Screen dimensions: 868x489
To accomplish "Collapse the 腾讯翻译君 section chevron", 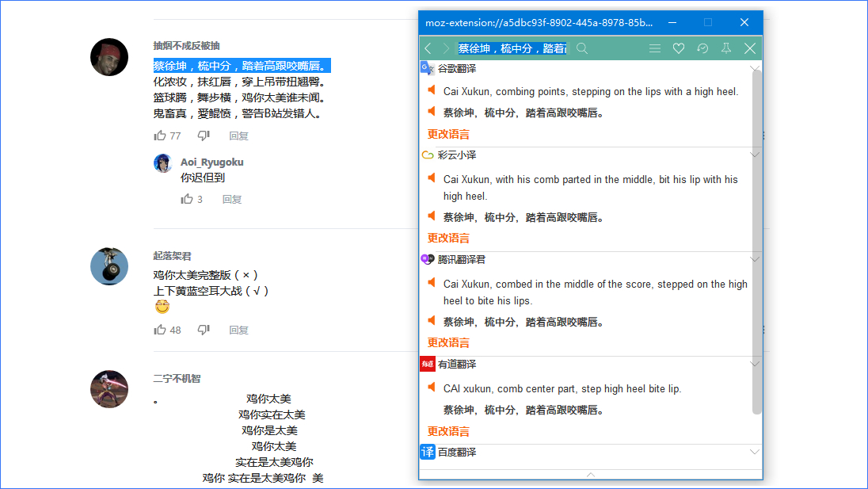I will 755,259.
